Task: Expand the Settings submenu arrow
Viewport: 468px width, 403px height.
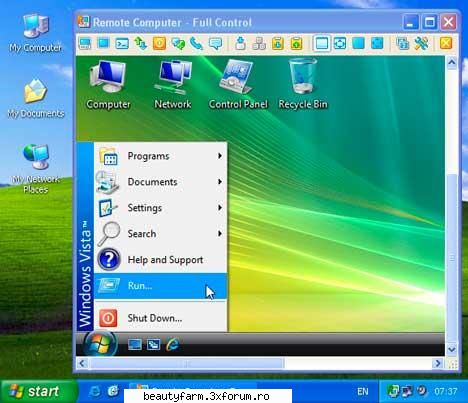Action: (220, 208)
